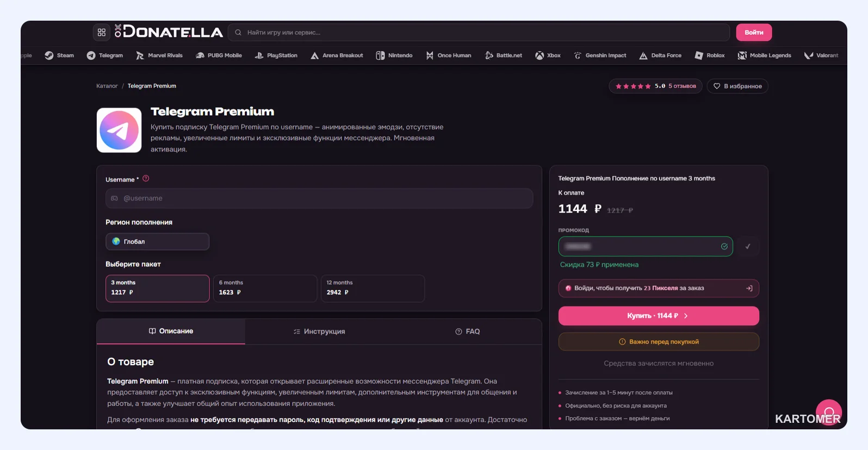The height and width of the screenshot is (450, 868).
Task: Add to favorites with В избранное
Action: [x=737, y=86]
